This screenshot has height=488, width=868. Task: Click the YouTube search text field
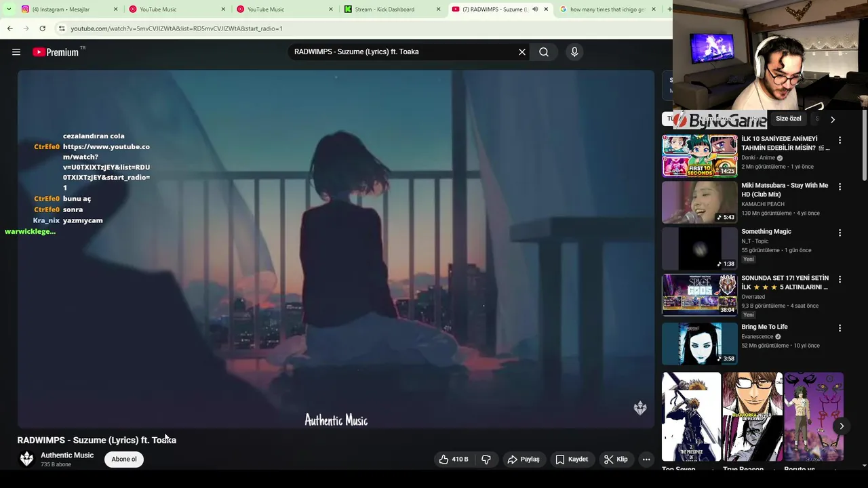tap(403, 52)
